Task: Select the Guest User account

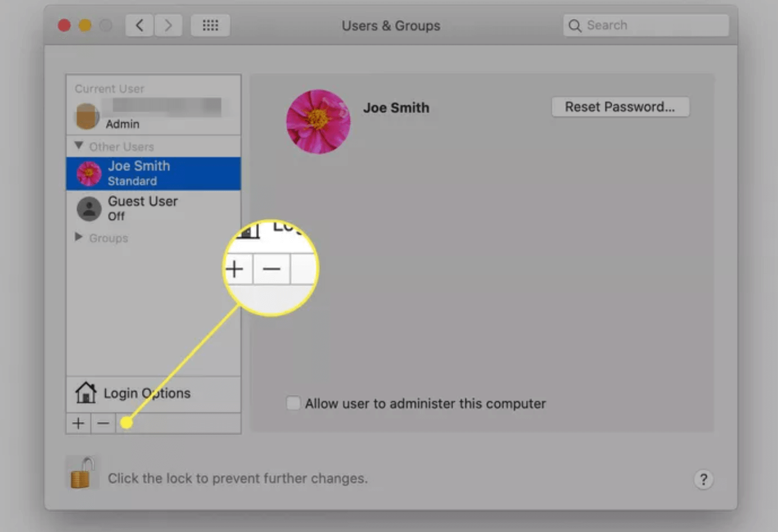Action: (x=143, y=208)
